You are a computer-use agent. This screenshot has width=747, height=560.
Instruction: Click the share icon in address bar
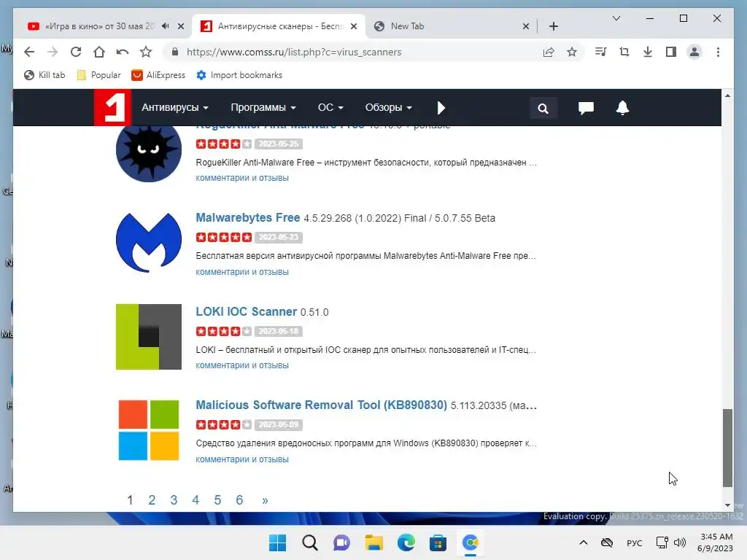pos(549,52)
